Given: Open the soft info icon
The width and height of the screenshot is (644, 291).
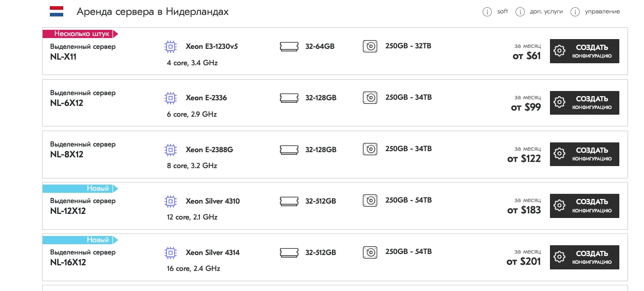Looking at the screenshot, I should pos(487,12).
